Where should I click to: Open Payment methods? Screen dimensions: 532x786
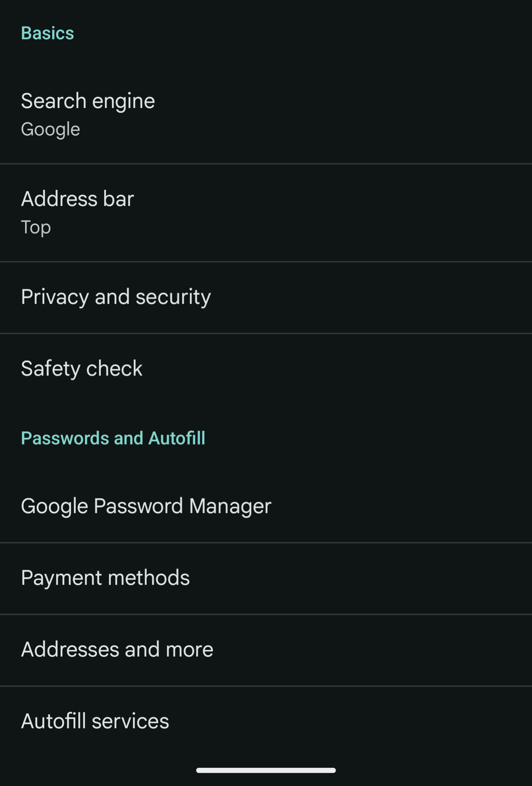[105, 578]
